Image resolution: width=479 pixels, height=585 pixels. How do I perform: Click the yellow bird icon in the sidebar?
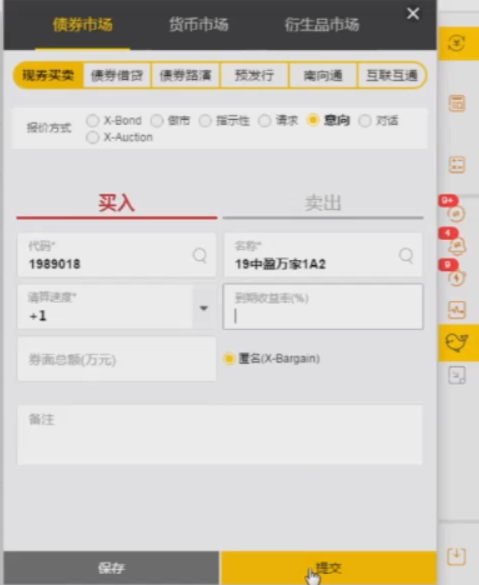457,342
